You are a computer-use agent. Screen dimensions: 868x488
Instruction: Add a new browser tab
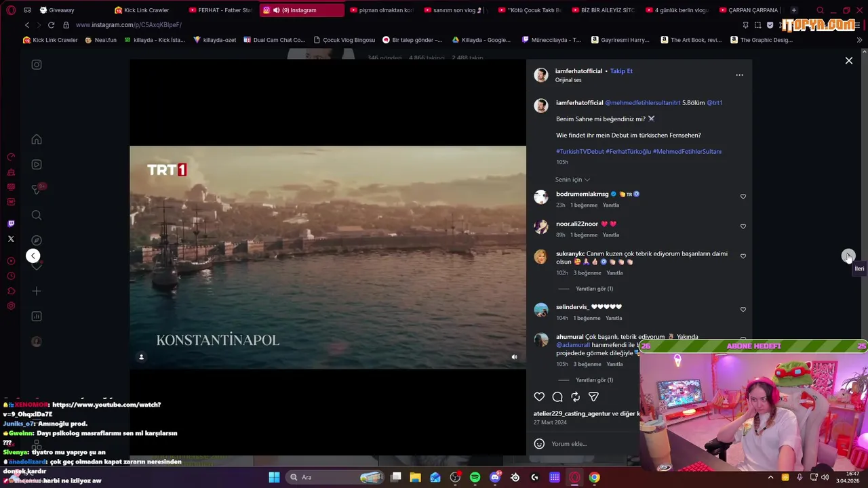pos(793,10)
